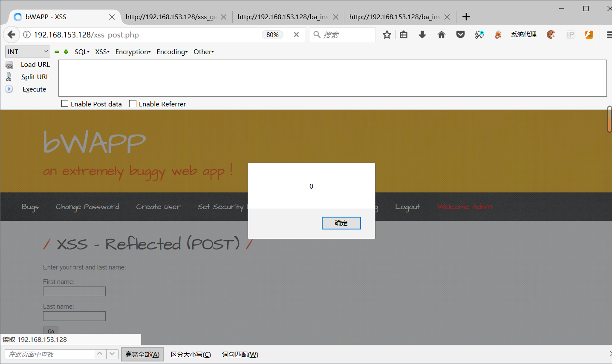The image size is (612, 364).
Task: Click Logout in navigation
Action: pos(407,207)
